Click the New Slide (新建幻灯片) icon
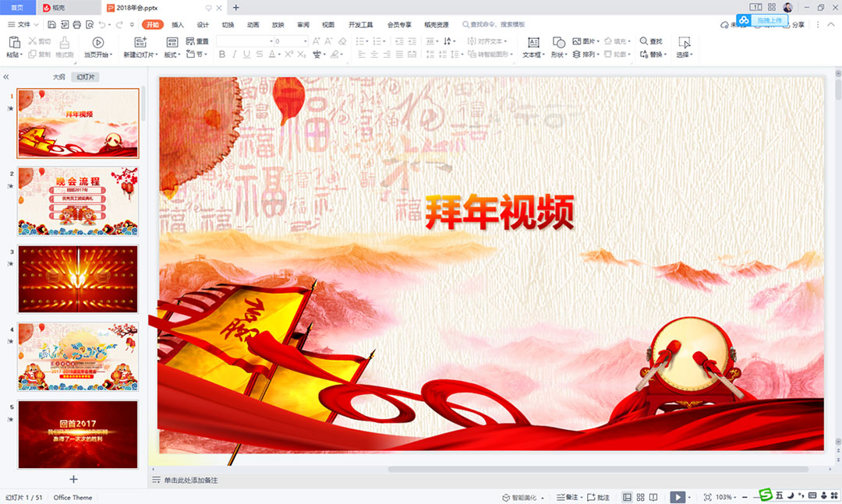Image resolution: width=842 pixels, height=504 pixels. [140, 42]
